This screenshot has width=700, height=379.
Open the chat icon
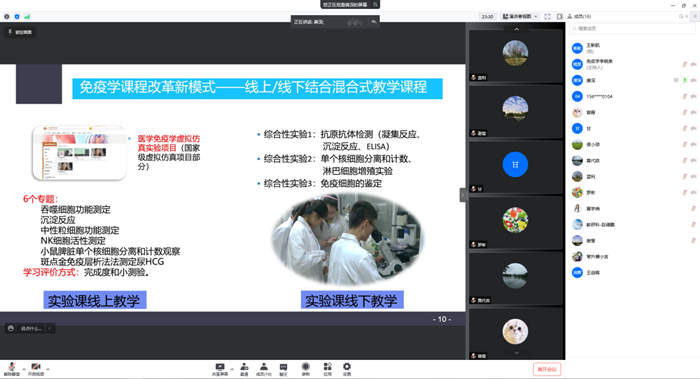pyautogui.click(x=283, y=369)
